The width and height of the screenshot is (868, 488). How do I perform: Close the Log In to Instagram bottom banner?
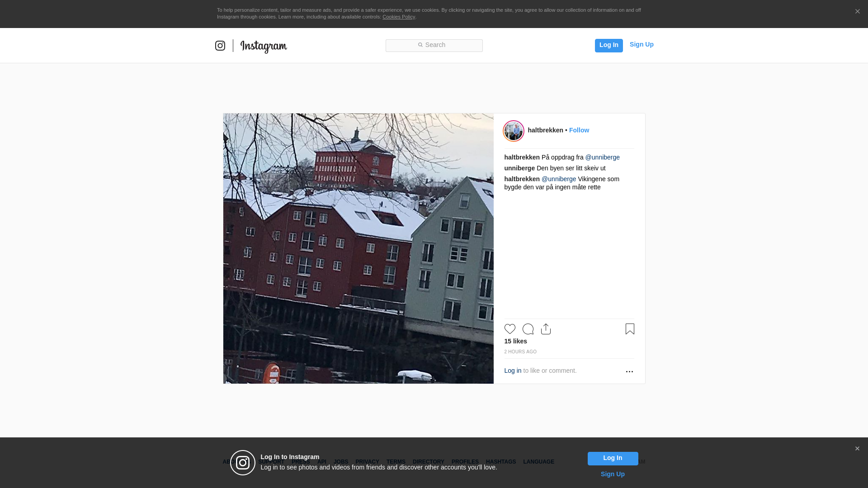pyautogui.click(x=857, y=449)
